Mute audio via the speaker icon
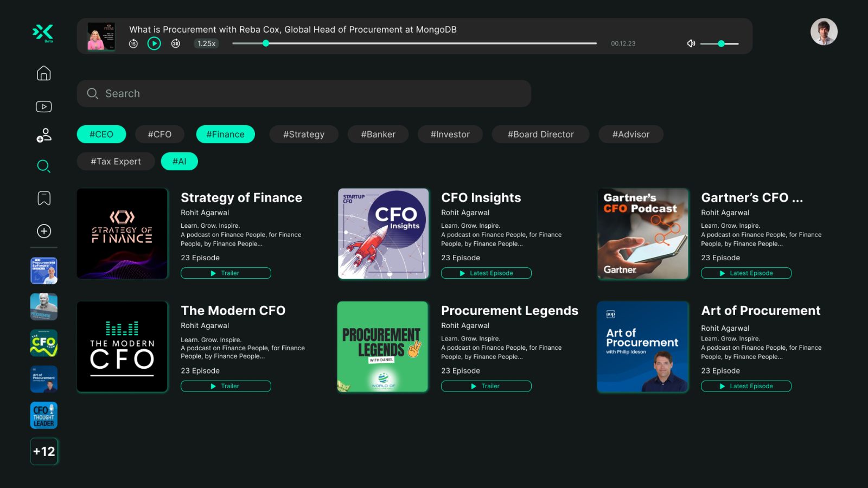The height and width of the screenshot is (488, 868). pyautogui.click(x=691, y=43)
